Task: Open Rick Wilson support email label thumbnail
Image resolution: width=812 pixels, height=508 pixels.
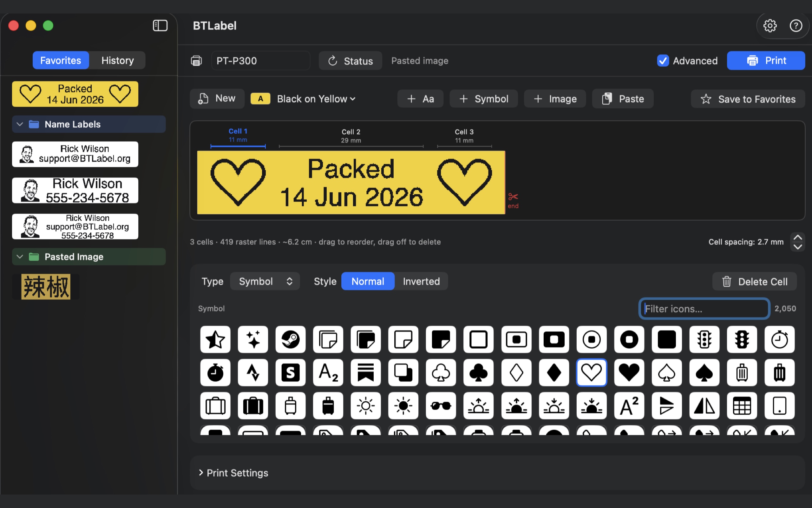Action: point(75,154)
